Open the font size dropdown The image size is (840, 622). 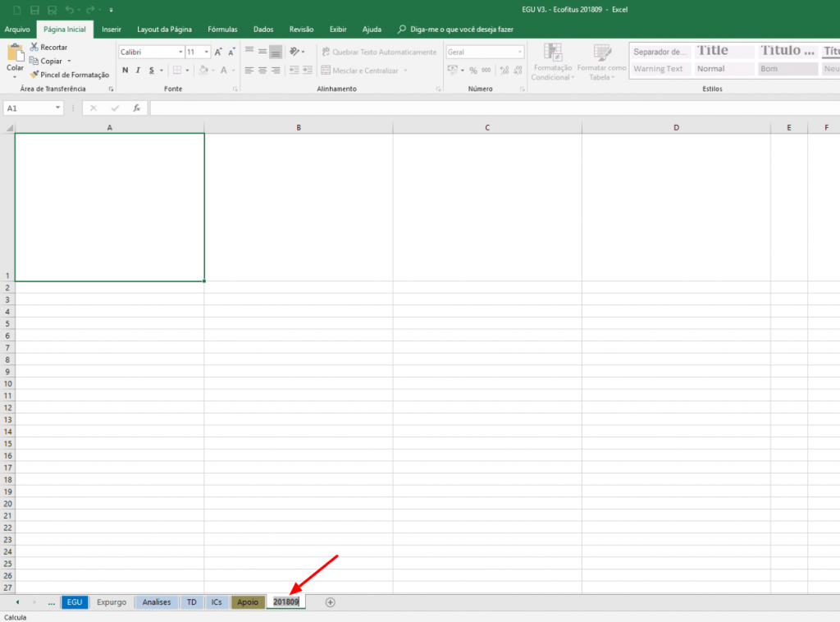click(x=206, y=52)
